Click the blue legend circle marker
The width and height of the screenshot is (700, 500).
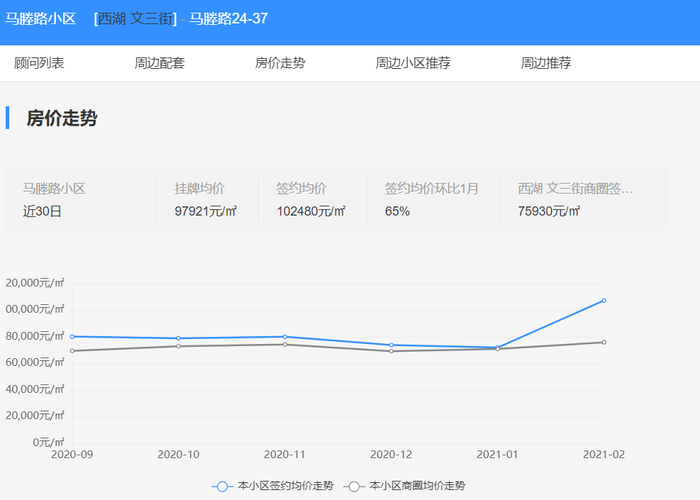223,486
